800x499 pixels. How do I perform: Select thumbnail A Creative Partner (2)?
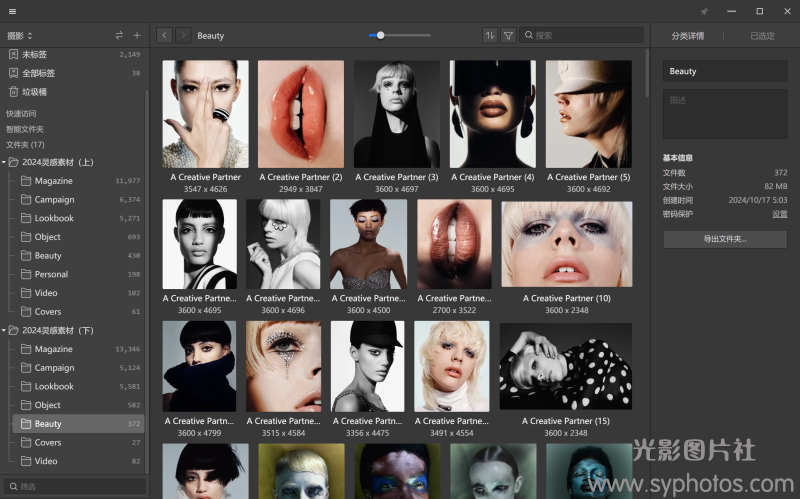[301, 114]
